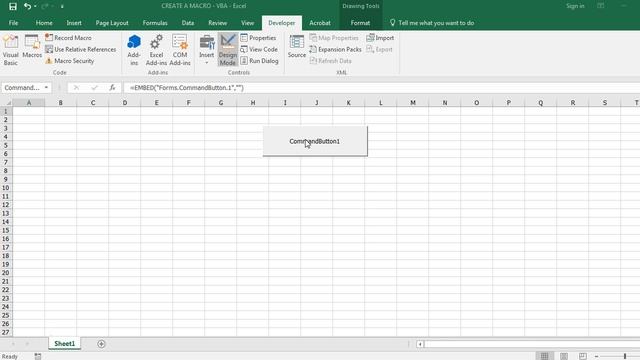The width and height of the screenshot is (640, 360).
Task: Open the Quick Access Toolbar customize arrow
Action: 62,7
